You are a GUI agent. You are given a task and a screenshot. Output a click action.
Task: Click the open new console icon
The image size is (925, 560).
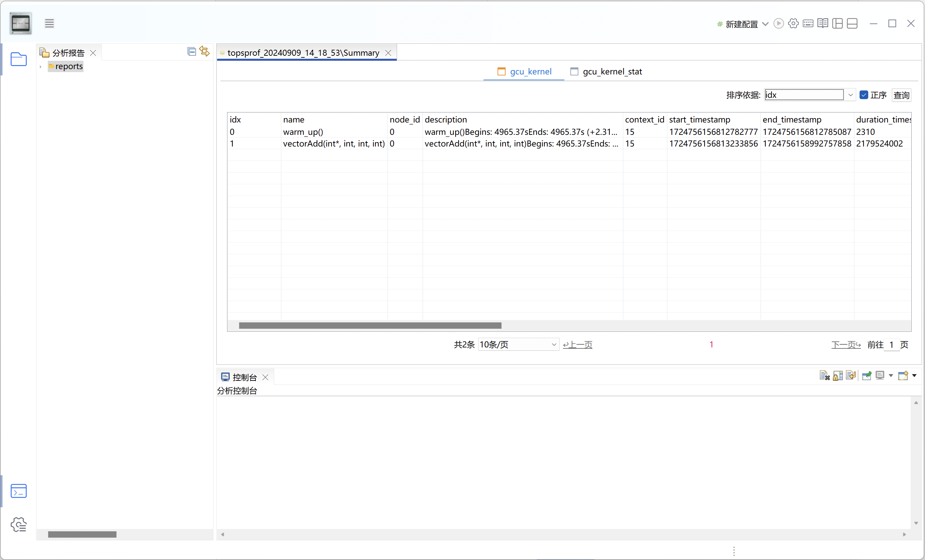(903, 375)
